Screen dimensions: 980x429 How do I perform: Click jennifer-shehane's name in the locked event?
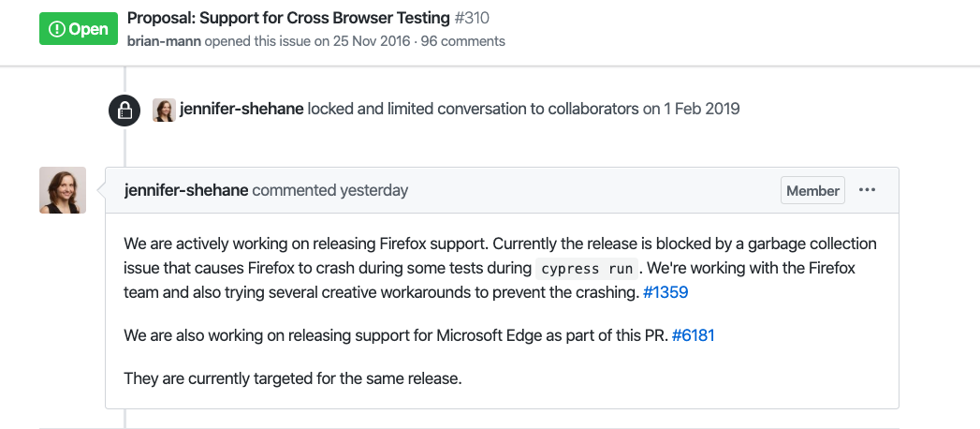click(241, 109)
